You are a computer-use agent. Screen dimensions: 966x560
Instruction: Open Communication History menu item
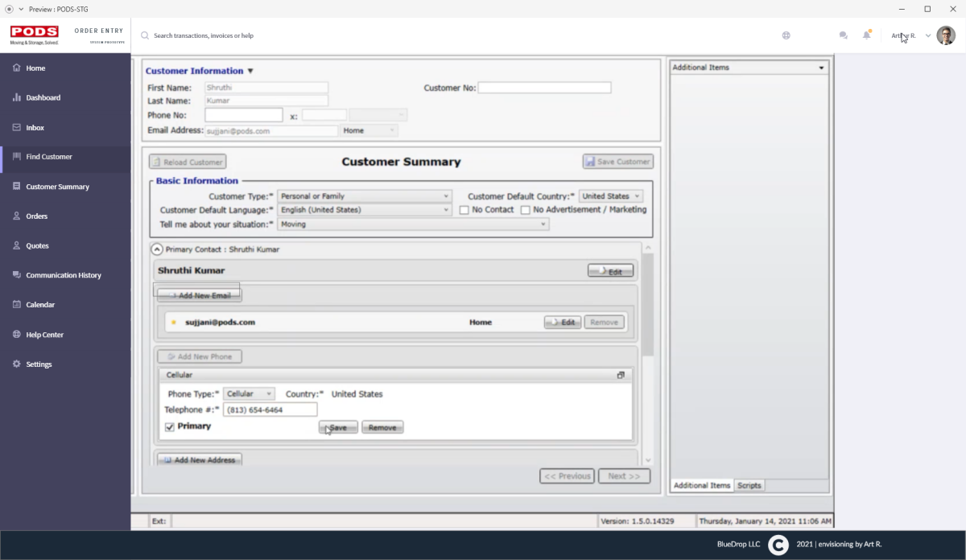pos(63,275)
